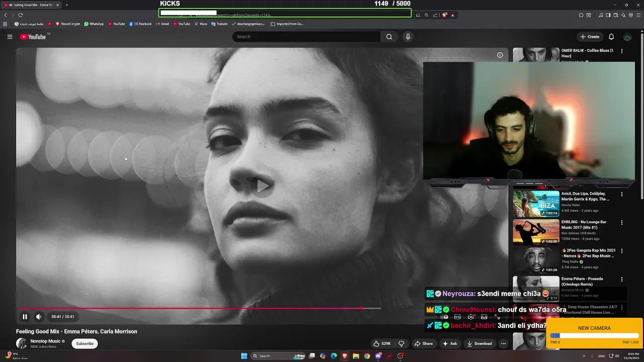Dislike the video
The image size is (644, 362).
[x=401, y=343]
